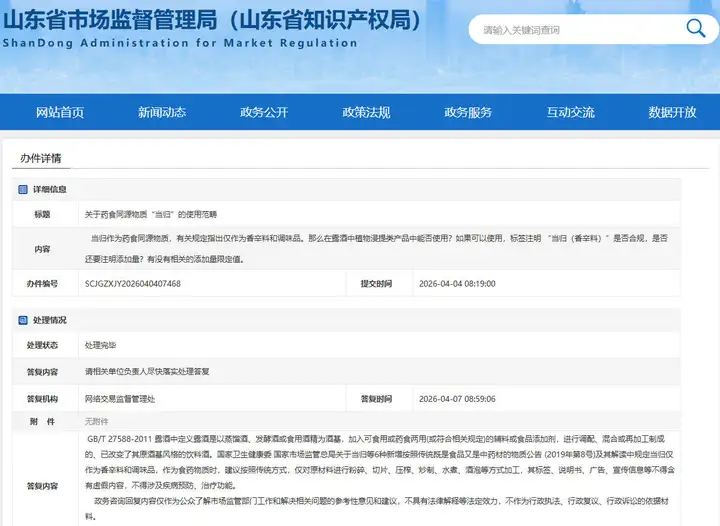Click the disclaimer paragraph starting 政务咨询回复内容
Screen dimensions: 720x526
377,509
